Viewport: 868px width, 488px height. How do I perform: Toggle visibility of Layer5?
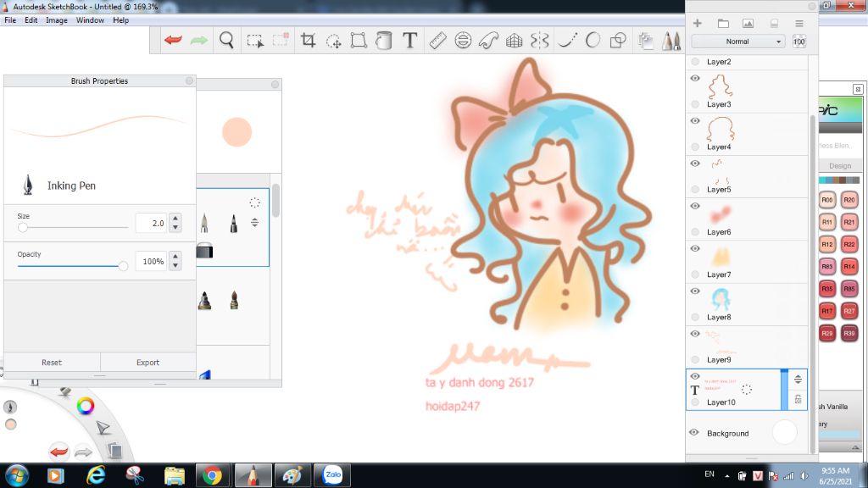tap(695, 164)
